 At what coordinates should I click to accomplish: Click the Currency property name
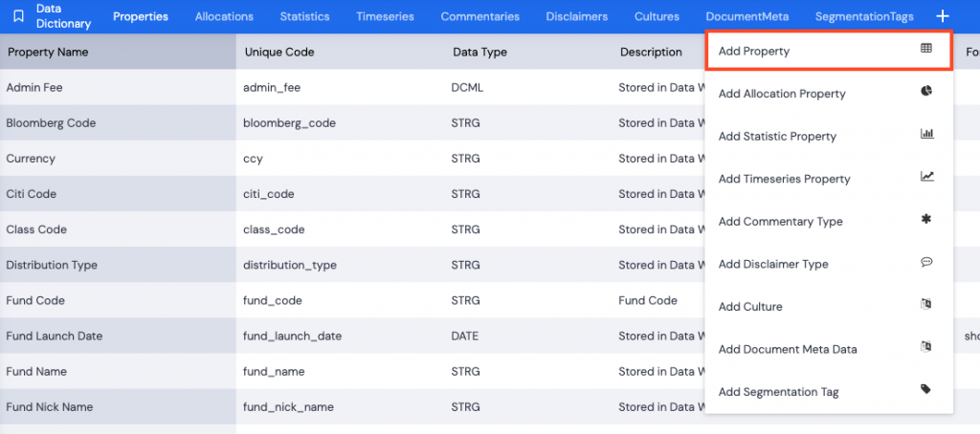click(x=31, y=159)
